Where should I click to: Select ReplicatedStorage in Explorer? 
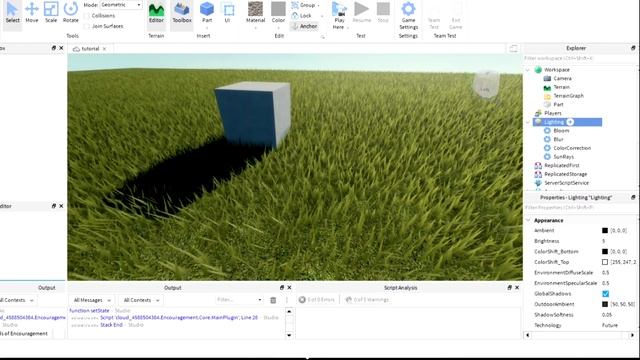click(565, 174)
